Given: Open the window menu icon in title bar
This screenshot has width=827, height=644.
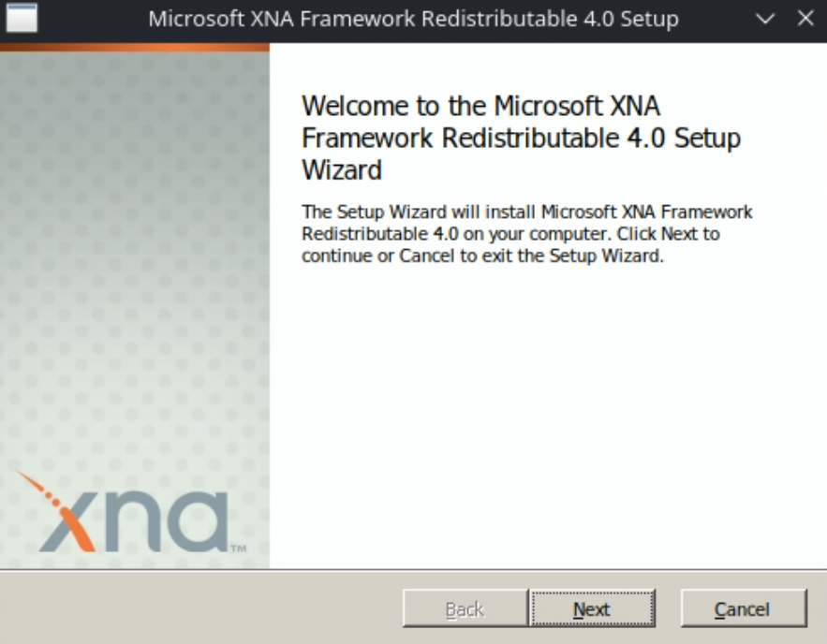Looking at the screenshot, I should pyautogui.click(x=21, y=18).
